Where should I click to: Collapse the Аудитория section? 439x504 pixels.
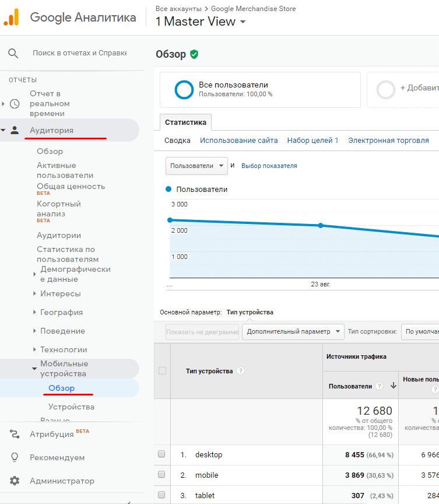point(3,130)
